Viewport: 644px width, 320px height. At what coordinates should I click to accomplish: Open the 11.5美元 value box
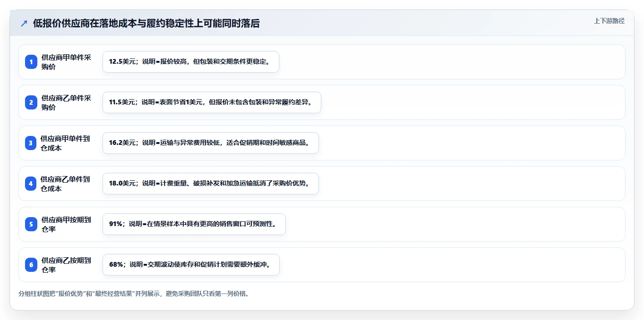point(212,102)
